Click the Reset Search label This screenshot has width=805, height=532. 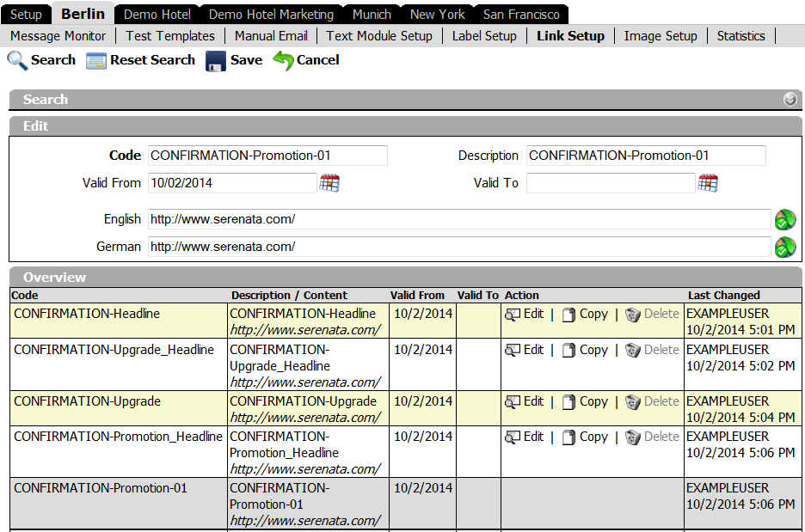[152, 60]
